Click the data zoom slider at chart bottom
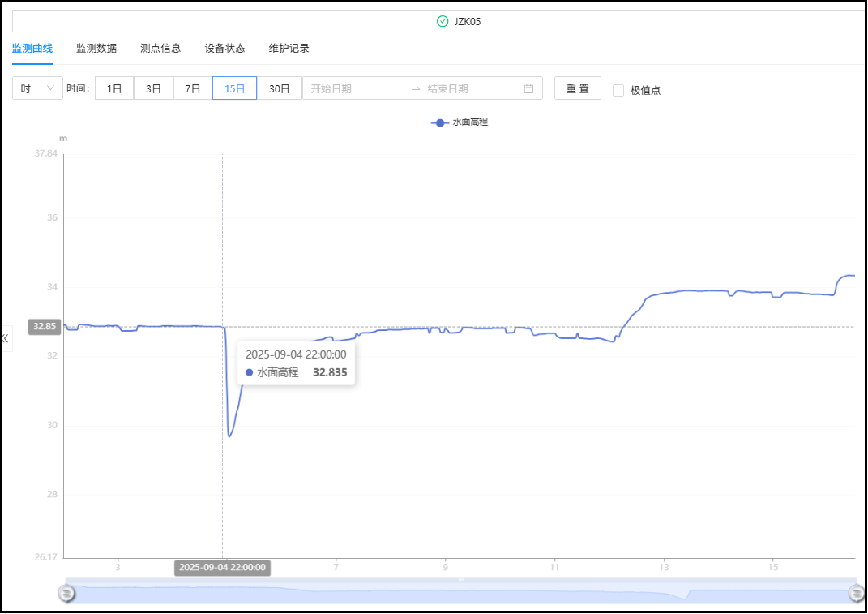 click(x=462, y=593)
